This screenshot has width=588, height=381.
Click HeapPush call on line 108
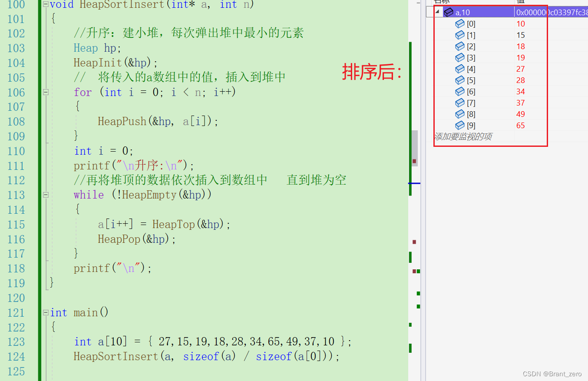click(x=122, y=122)
